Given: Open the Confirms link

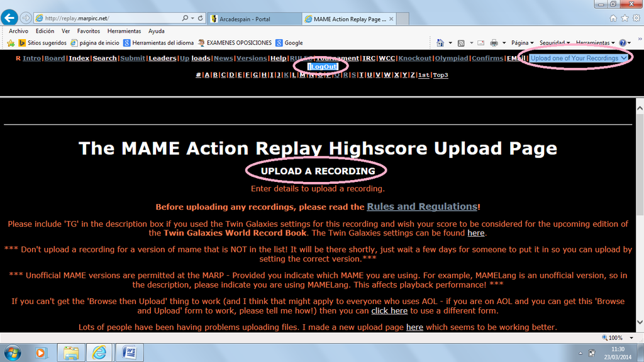Looking at the screenshot, I should [x=487, y=58].
